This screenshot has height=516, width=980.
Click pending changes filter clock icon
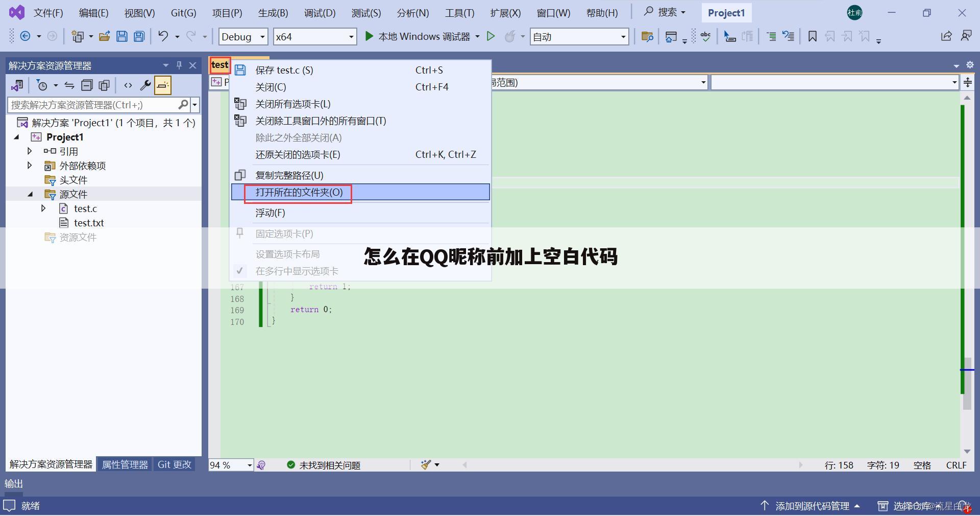tap(42, 85)
